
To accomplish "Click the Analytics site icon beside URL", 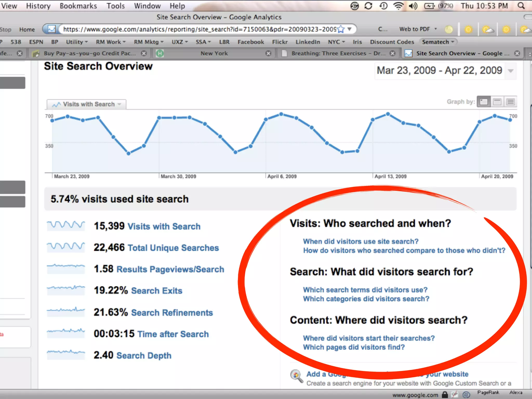I will pyautogui.click(x=51, y=29).
